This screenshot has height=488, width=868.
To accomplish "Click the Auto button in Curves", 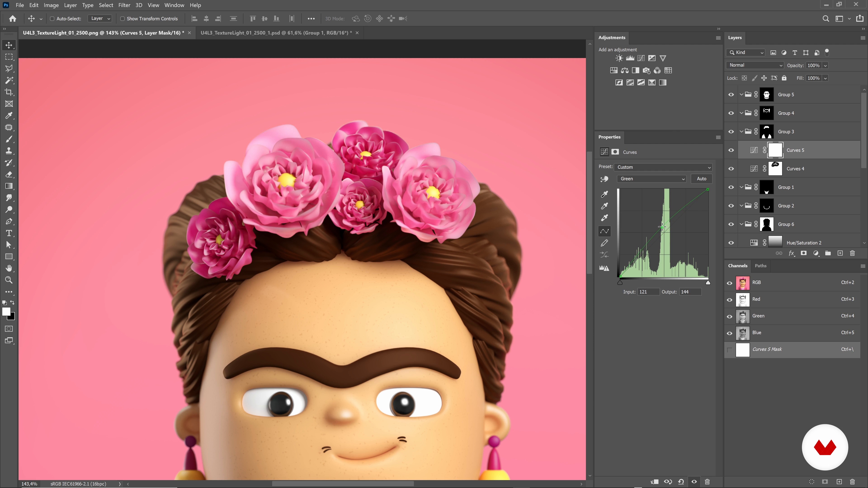I will pos(701,179).
